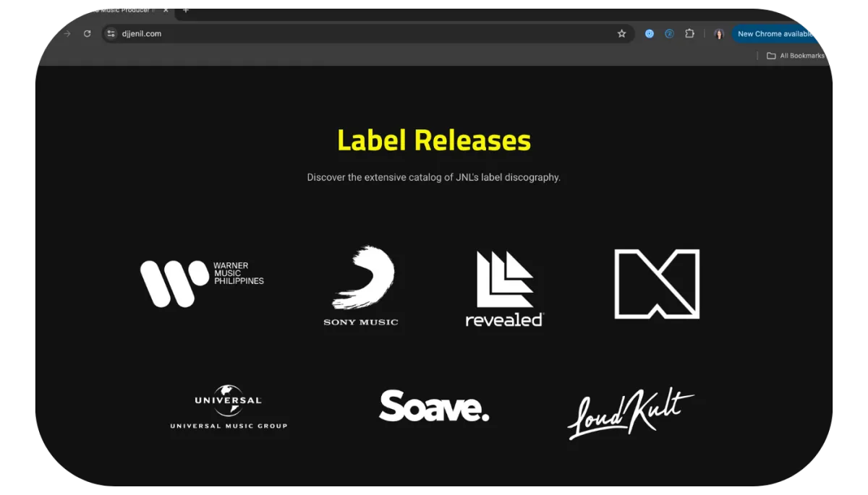The height and width of the screenshot is (495, 868).
Task: Open a new tab with plus button
Action: point(186,11)
